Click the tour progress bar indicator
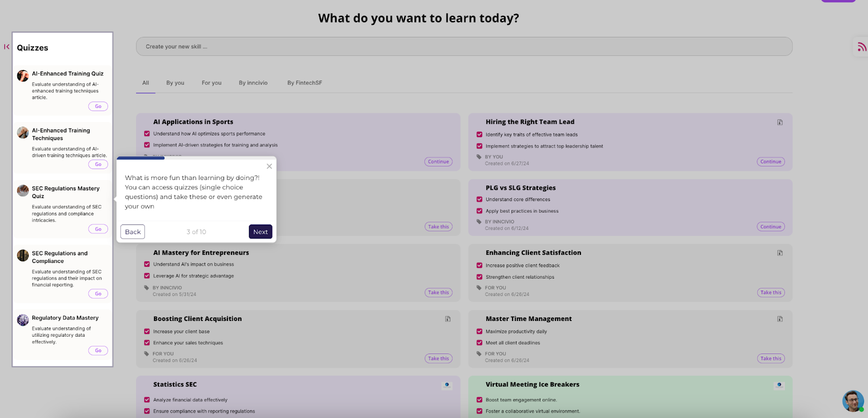 tap(141, 158)
